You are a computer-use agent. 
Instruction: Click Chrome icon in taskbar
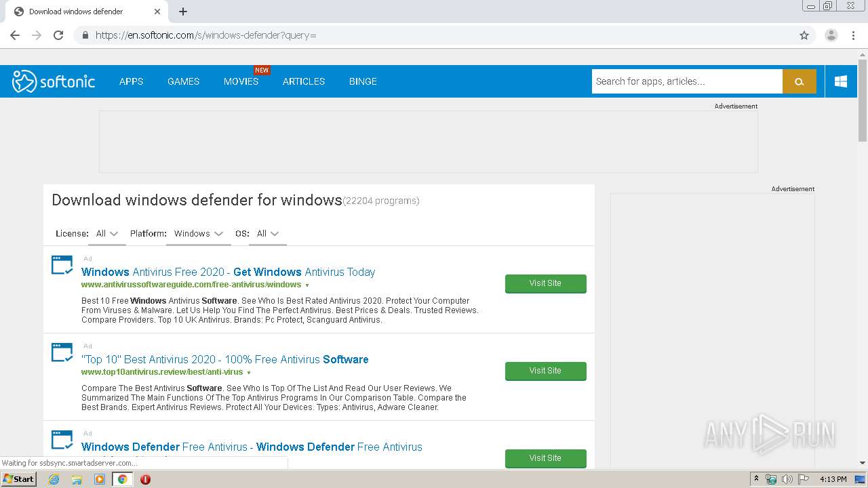[x=123, y=479]
